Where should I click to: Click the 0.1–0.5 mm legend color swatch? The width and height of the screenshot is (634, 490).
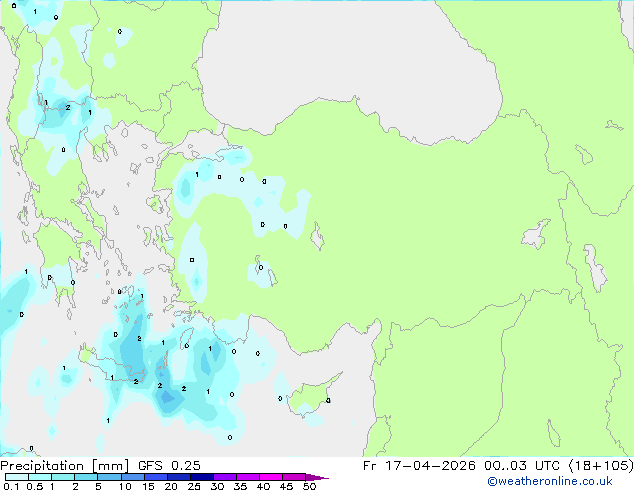tap(17, 477)
